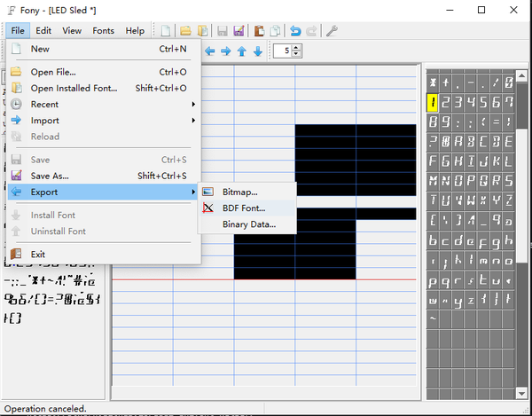Screen dimensions: 532x416
Task: Select glyph 'H' in character grid
Action: pyautogui.click(x=458, y=161)
